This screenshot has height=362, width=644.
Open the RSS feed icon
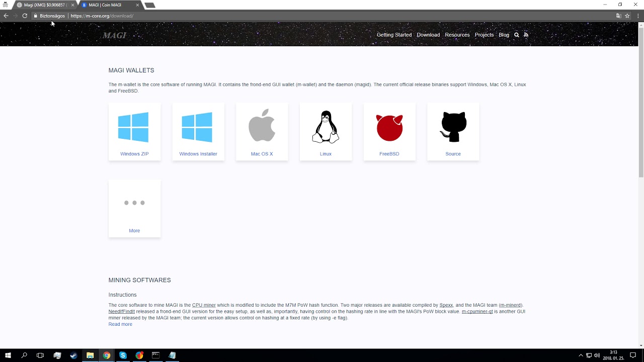point(526,35)
